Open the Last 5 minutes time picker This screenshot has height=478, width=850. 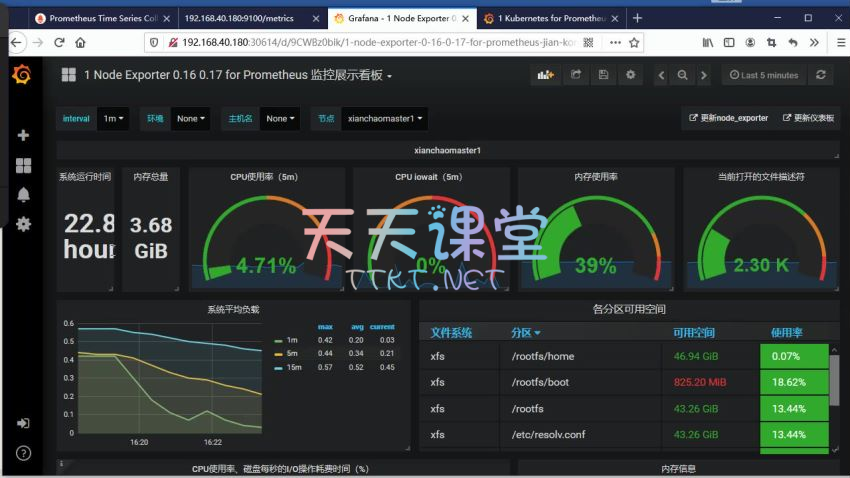[x=763, y=75]
